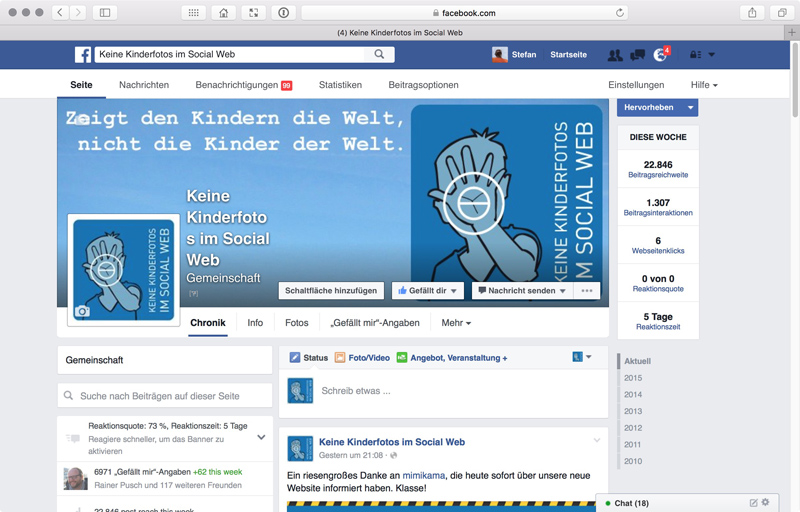Jump to 2013 in the timeline
The image size is (800, 512).
click(x=633, y=411)
